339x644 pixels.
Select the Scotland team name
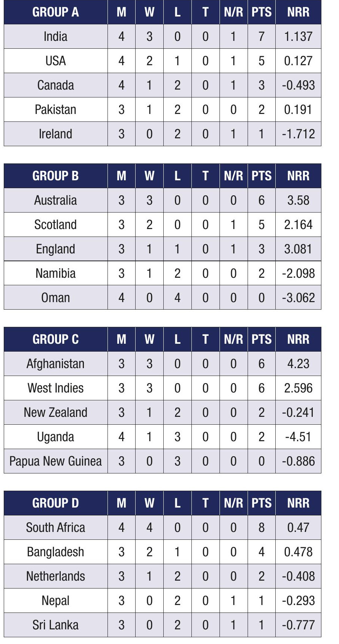tap(55, 225)
